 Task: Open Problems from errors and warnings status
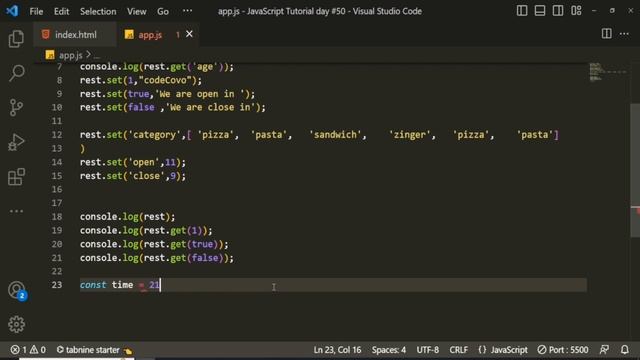tap(28, 350)
